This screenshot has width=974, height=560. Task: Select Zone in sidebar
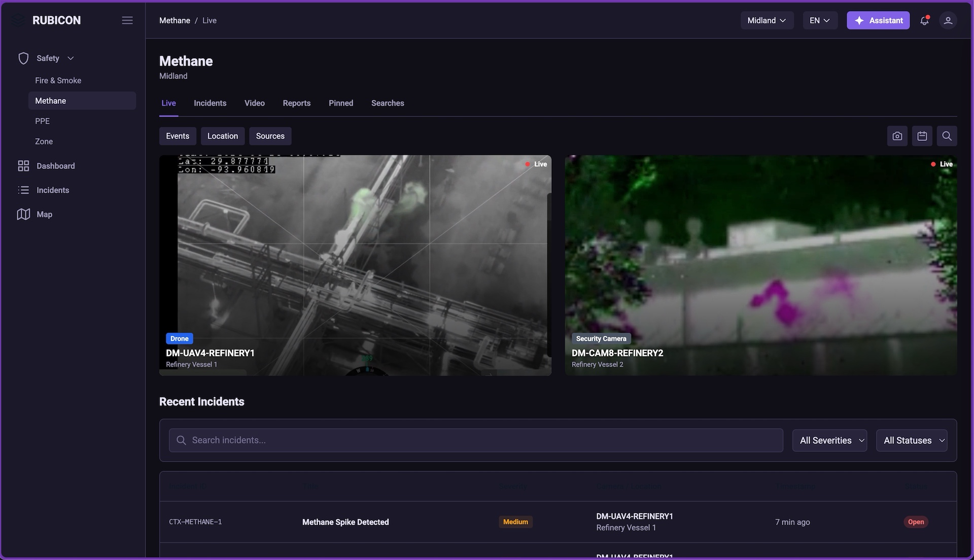click(x=82, y=141)
